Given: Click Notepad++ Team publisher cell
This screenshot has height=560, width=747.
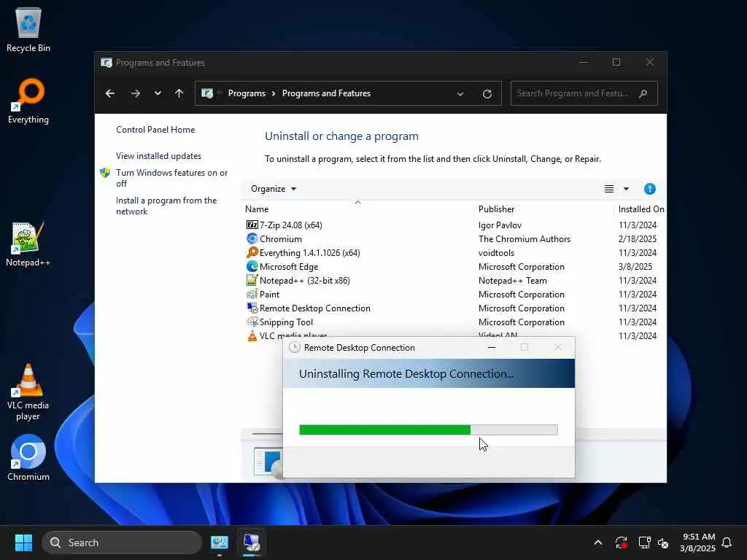Looking at the screenshot, I should [x=513, y=281].
